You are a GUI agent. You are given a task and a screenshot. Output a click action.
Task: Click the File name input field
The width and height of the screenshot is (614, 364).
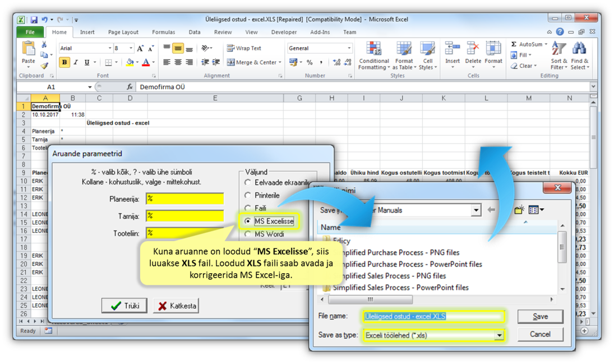tap(434, 316)
